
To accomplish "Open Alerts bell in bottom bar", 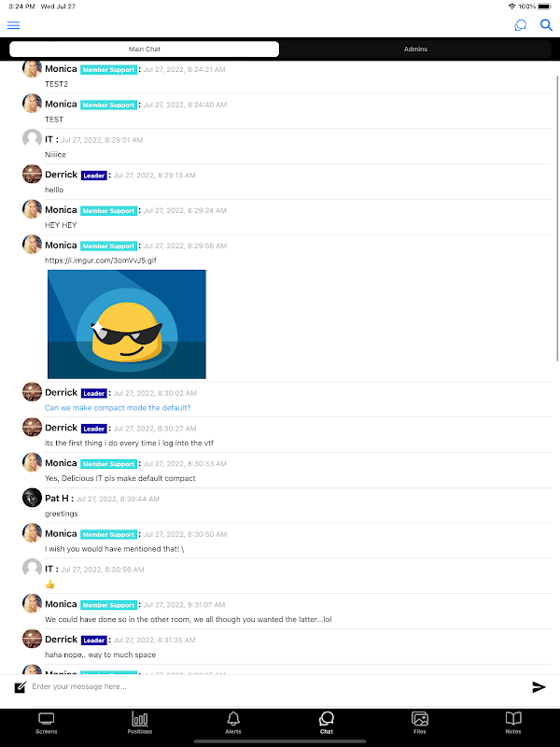I will click(x=232, y=723).
